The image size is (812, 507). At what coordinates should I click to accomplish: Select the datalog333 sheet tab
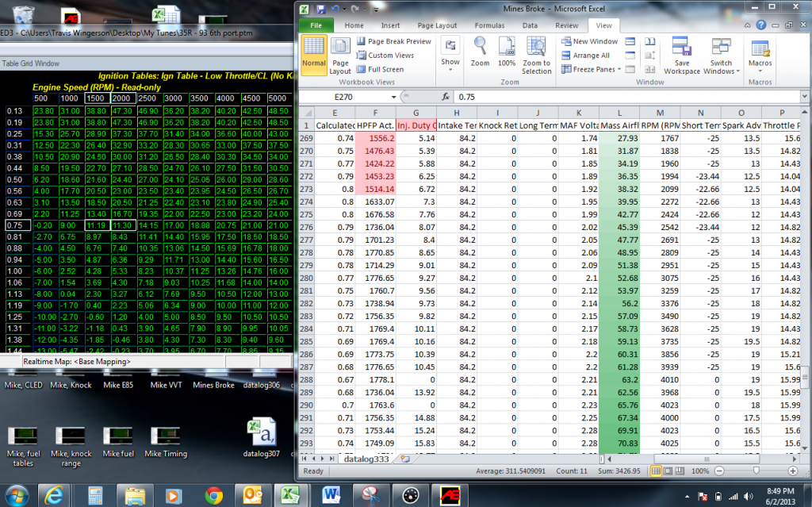point(367,459)
